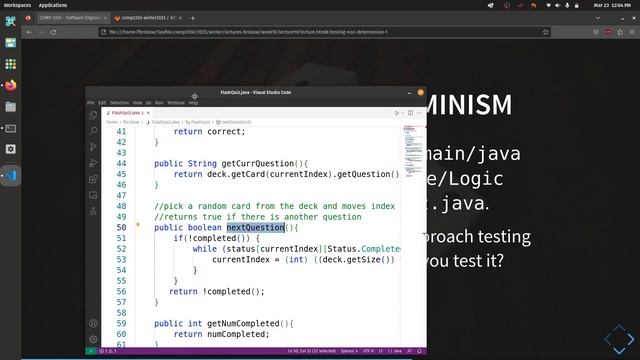Open the editor More Actions ellipsis
This screenshot has height=360, width=640.
click(419, 113)
